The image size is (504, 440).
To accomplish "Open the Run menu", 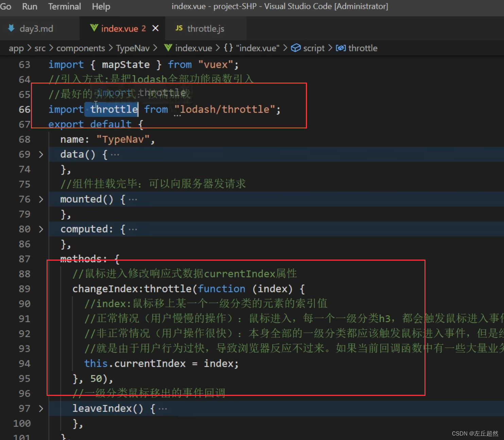I will coord(30,6).
